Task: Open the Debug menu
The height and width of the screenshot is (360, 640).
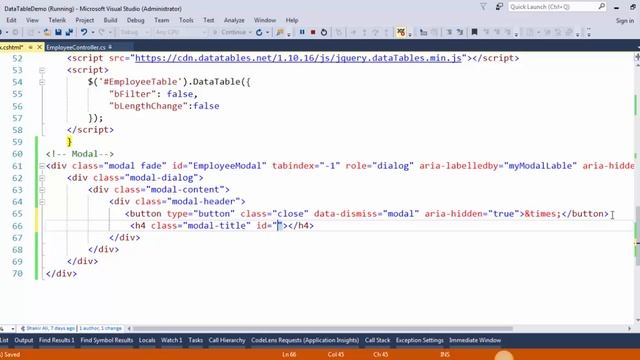Action: pos(136,20)
